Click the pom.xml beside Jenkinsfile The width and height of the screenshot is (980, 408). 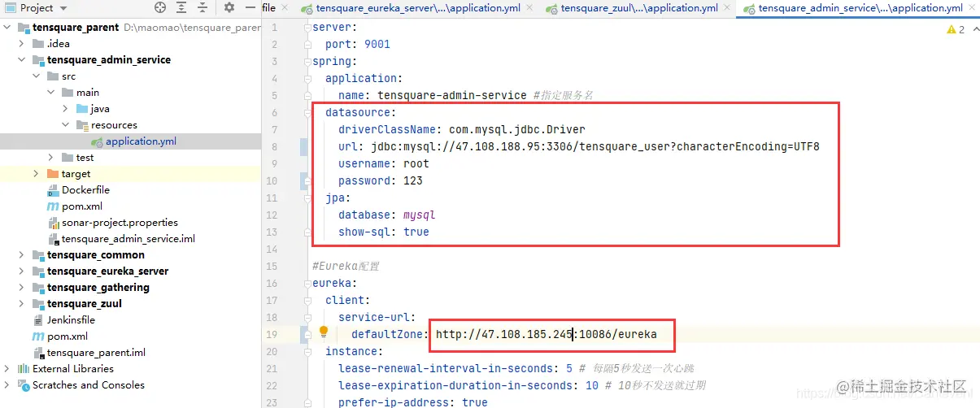[68, 336]
